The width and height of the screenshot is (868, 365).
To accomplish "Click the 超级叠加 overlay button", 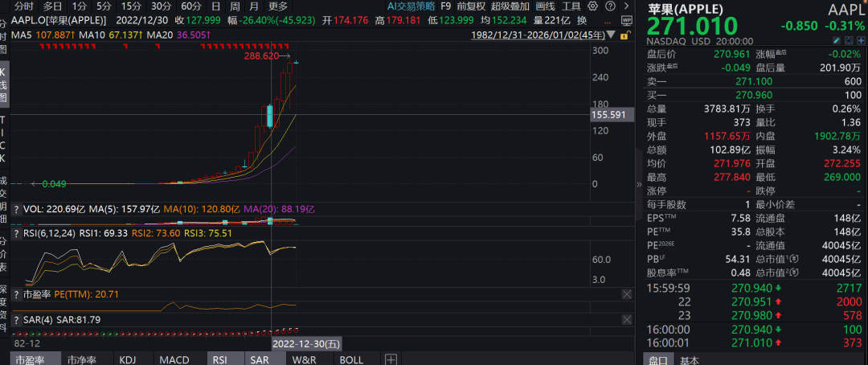I will click(511, 6).
